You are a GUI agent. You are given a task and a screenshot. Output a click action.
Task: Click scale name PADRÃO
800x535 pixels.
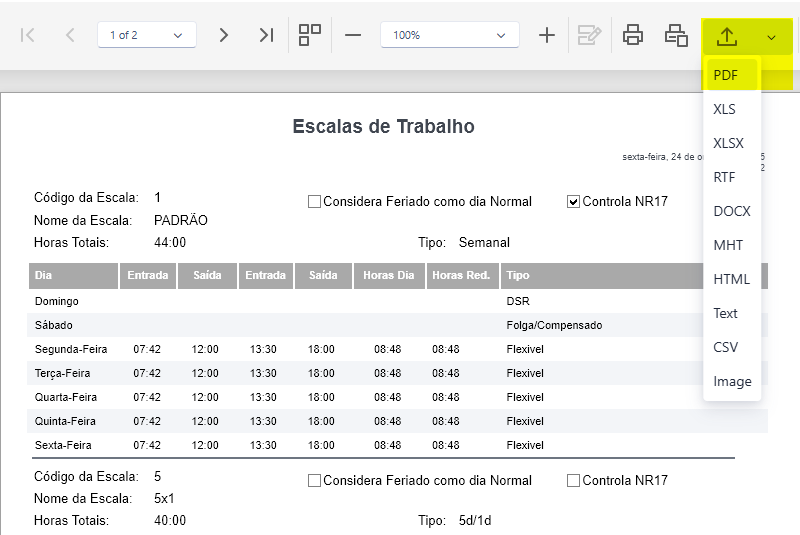point(181,220)
